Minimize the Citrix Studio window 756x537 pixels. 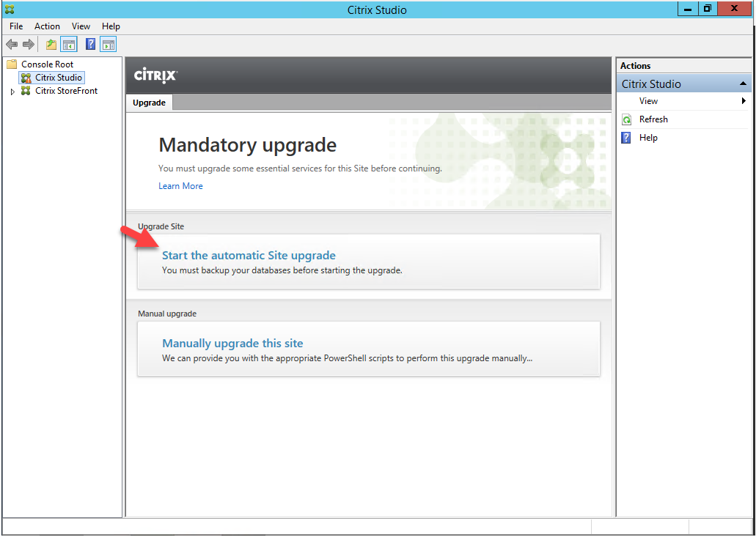tap(688, 9)
